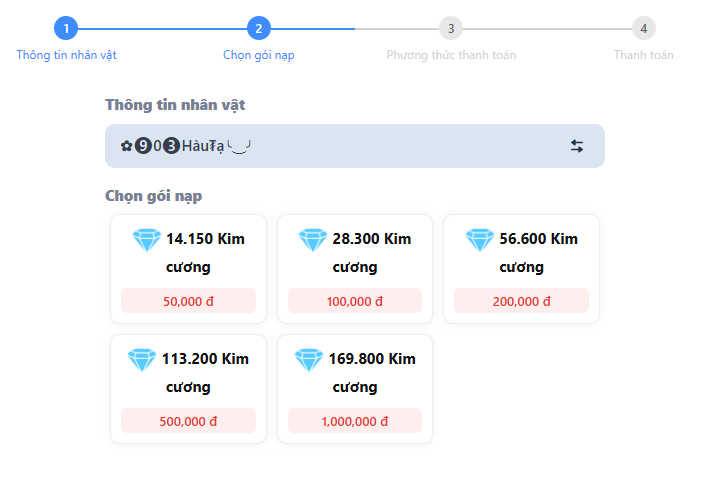Click the Thanh toán step label
Image resolution: width=707 pixels, height=484 pixels.
point(643,55)
